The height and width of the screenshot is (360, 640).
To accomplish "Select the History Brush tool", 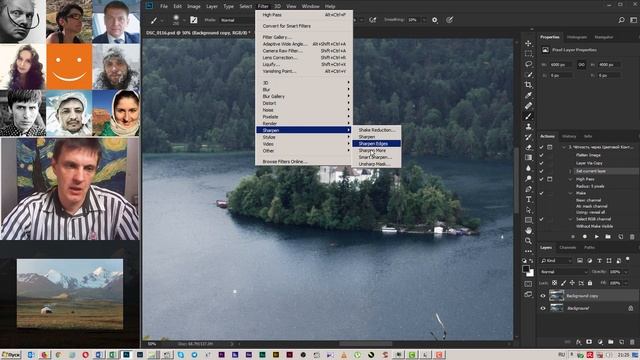I will (529, 137).
